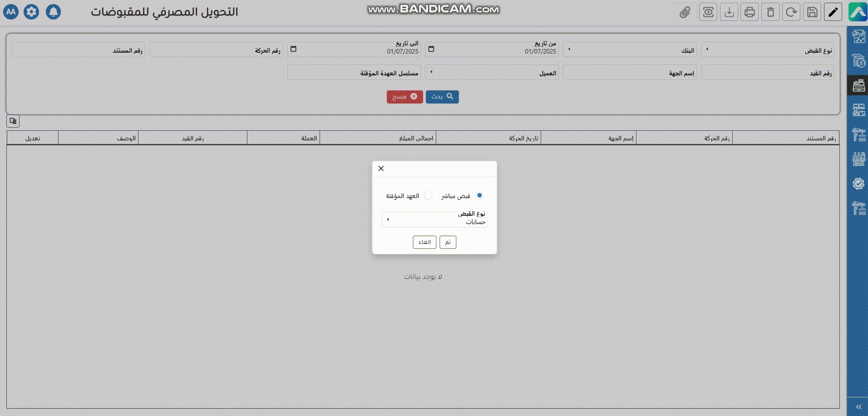Select the قبض مباشر radio button
Viewport: 868px width, 416px height.
click(x=479, y=195)
